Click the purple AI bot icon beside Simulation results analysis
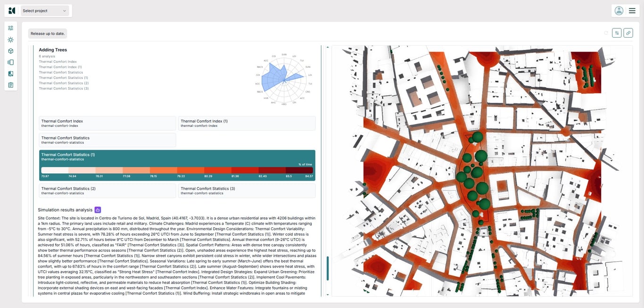The height and width of the screenshot is (308, 644). point(98,210)
